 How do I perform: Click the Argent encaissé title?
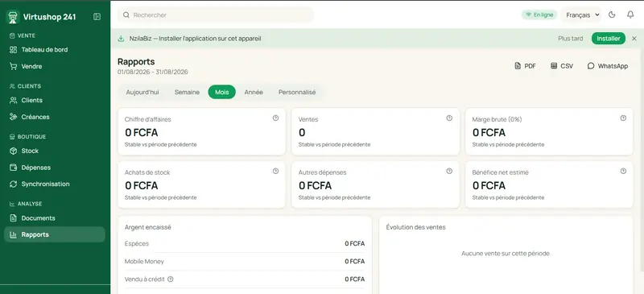[x=148, y=227]
